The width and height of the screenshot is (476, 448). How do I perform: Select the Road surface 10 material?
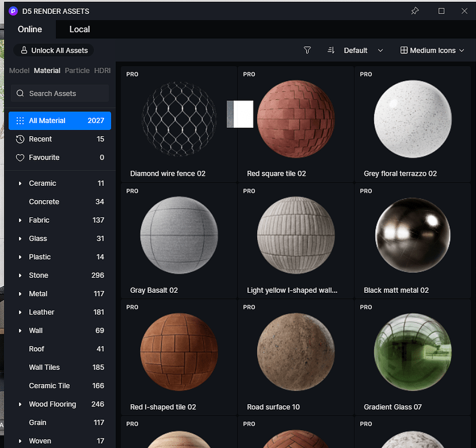pos(295,357)
